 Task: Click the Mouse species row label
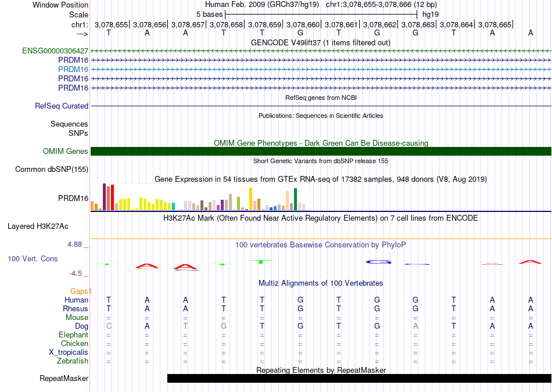click(x=77, y=318)
